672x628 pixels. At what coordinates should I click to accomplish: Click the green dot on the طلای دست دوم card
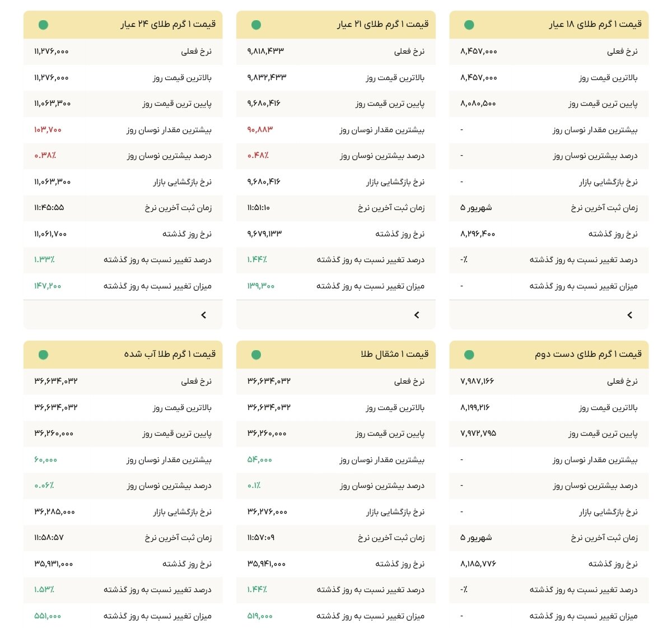pyautogui.click(x=470, y=354)
